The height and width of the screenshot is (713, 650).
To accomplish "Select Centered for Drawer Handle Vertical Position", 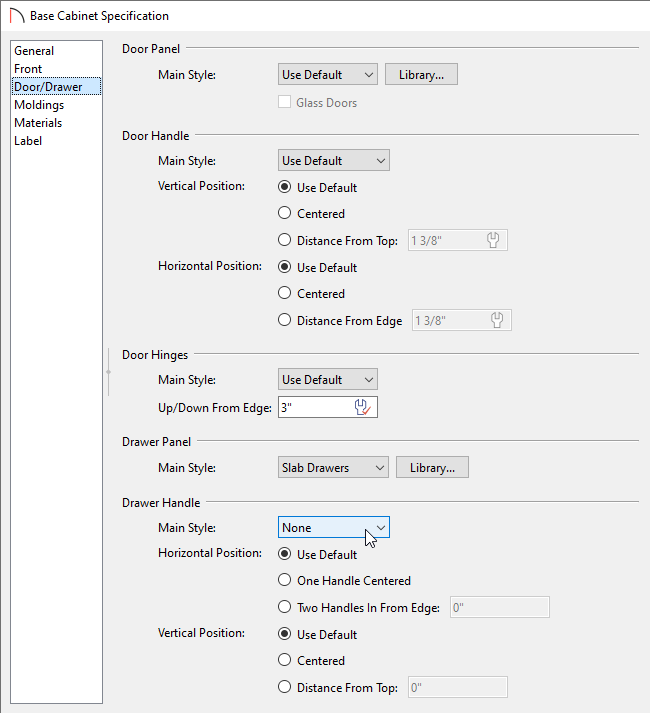I will click(284, 660).
